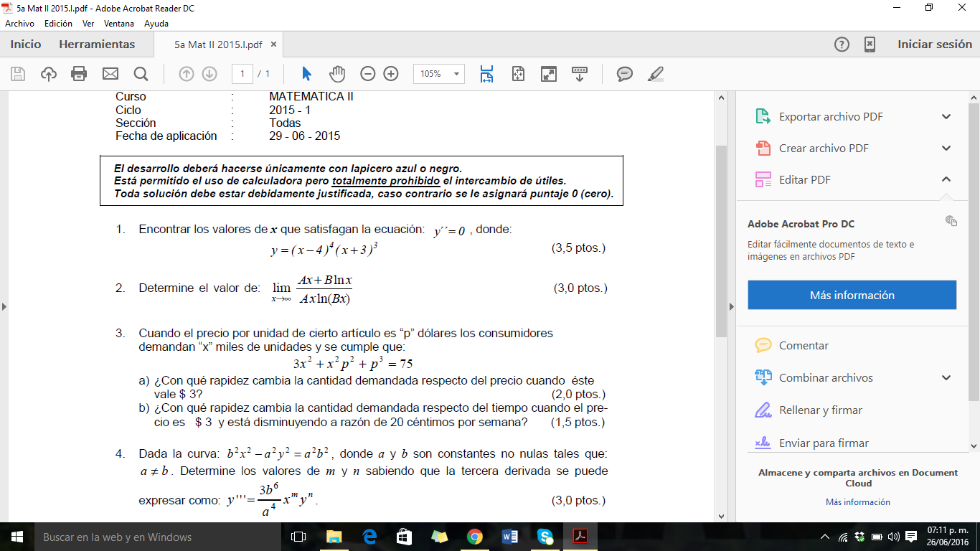Send file by email envelope icon
Viewport: 980px width, 551px height.
point(110,74)
